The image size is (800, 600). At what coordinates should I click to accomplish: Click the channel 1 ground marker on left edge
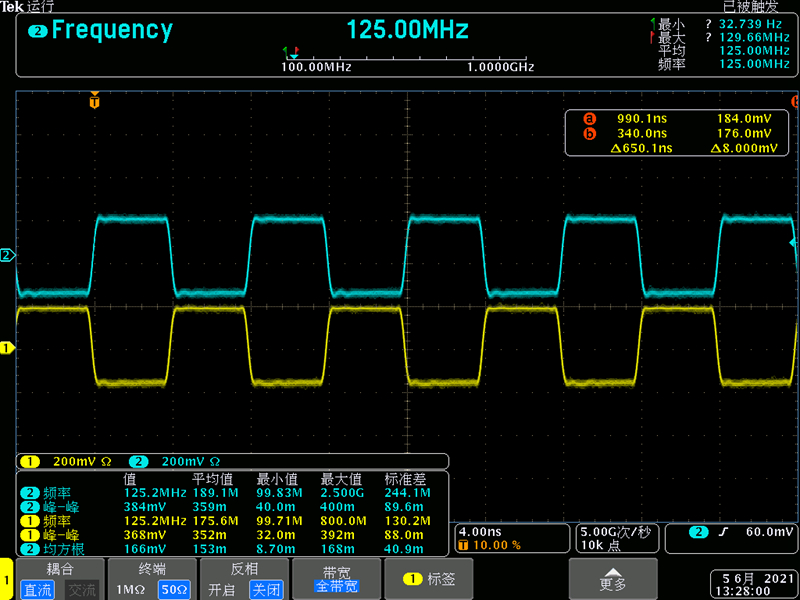[7, 348]
